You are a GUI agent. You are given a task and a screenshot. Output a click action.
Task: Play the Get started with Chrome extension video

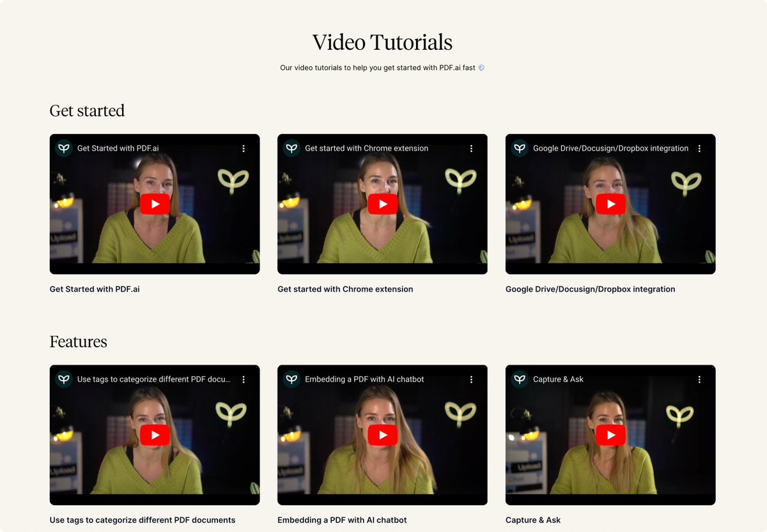tap(382, 204)
